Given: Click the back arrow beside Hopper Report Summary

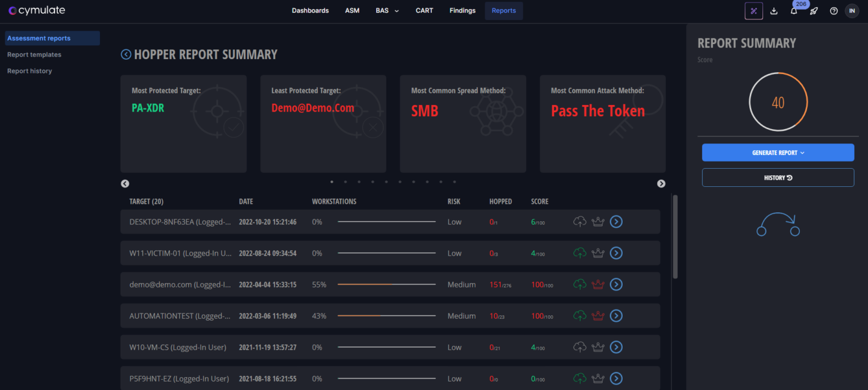Looking at the screenshot, I should [x=126, y=54].
